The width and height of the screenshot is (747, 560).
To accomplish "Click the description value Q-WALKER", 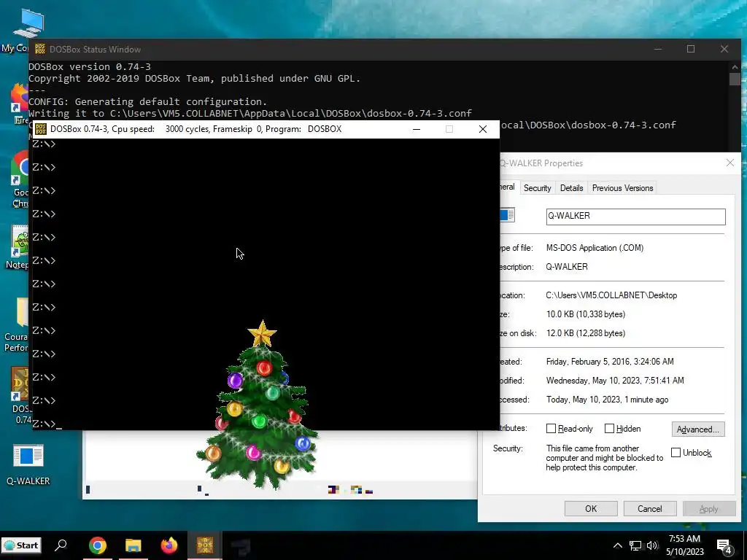I will pyautogui.click(x=566, y=267).
